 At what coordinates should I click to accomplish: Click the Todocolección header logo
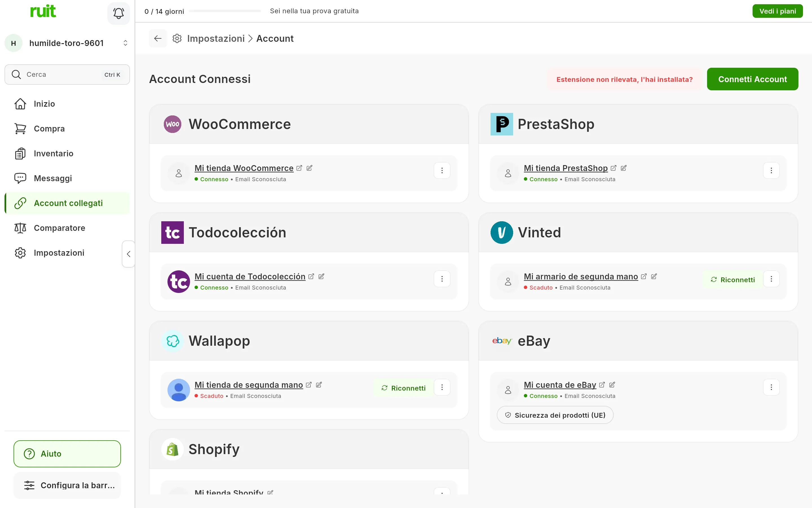[173, 233]
